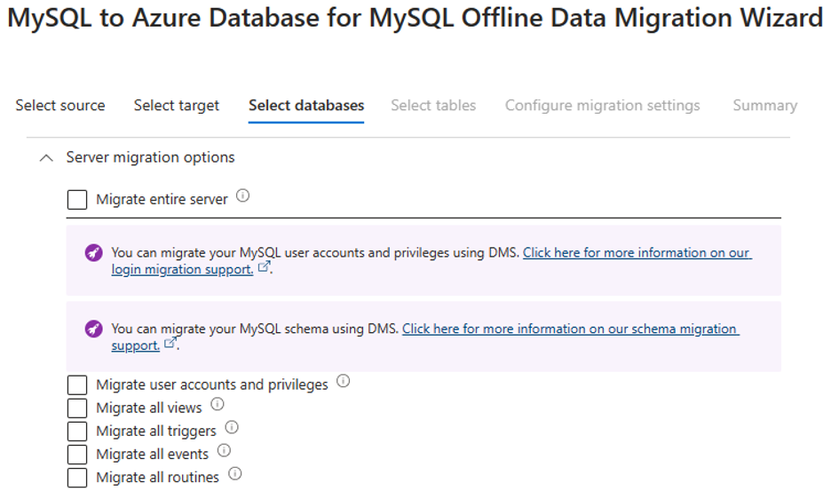Click info icon beside Migrate entire server
Screen dimensions: 831x492
[243, 198]
